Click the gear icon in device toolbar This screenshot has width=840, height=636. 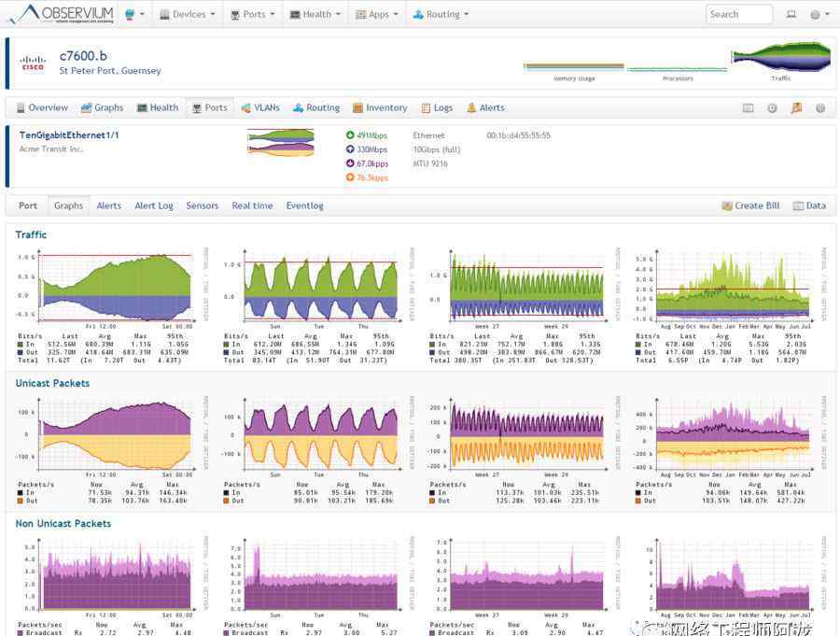click(x=820, y=108)
